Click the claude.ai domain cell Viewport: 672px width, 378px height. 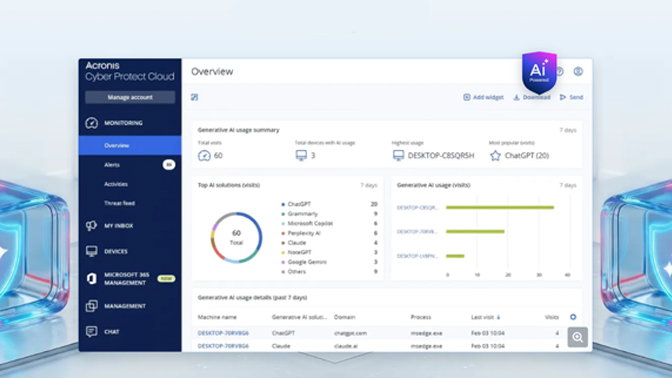346,346
